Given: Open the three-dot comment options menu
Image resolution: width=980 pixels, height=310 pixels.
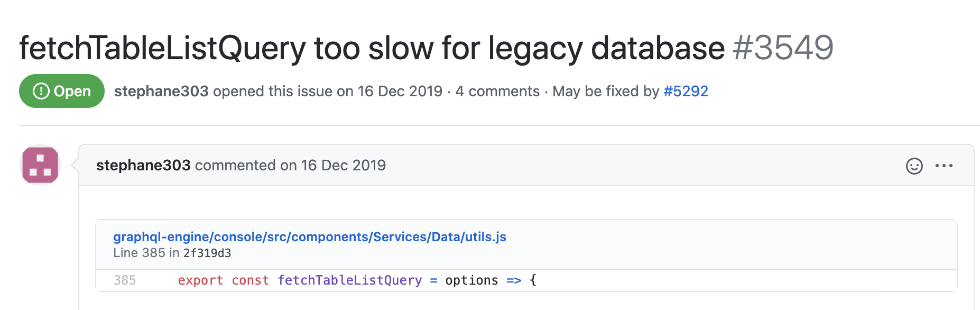Looking at the screenshot, I should point(944,166).
